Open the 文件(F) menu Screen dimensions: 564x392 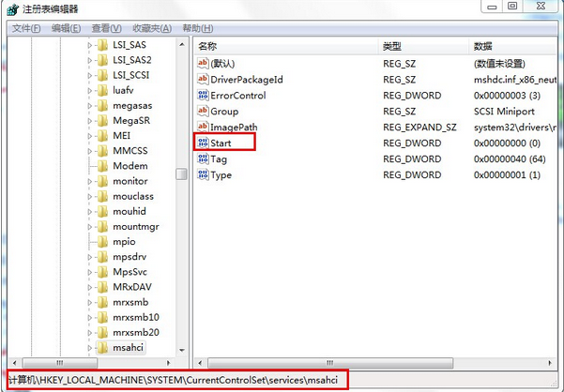click(x=25, y=28)
